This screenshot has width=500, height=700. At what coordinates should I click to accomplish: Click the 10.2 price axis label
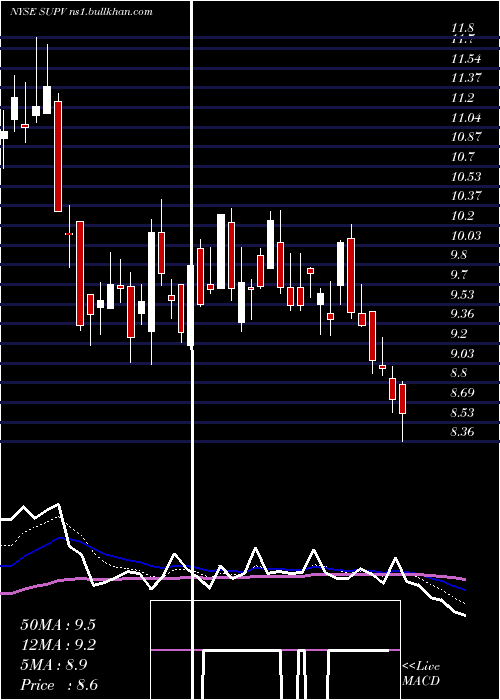(x=462, y=216)
